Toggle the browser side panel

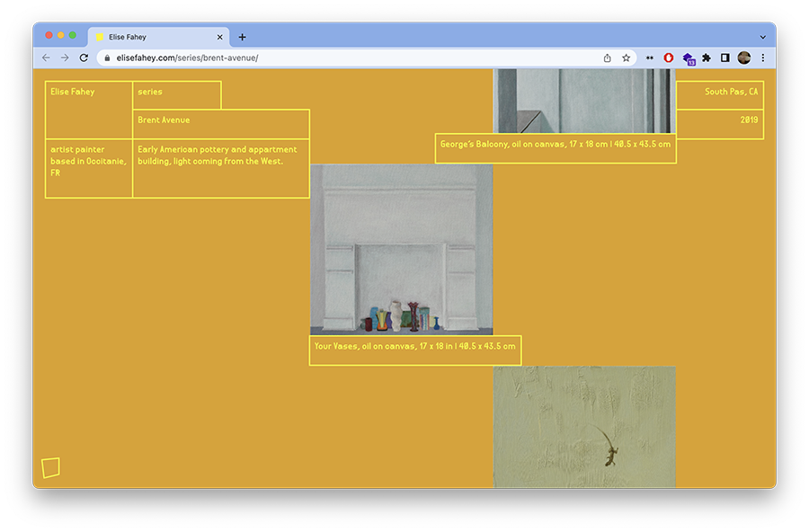coord(725,58)
